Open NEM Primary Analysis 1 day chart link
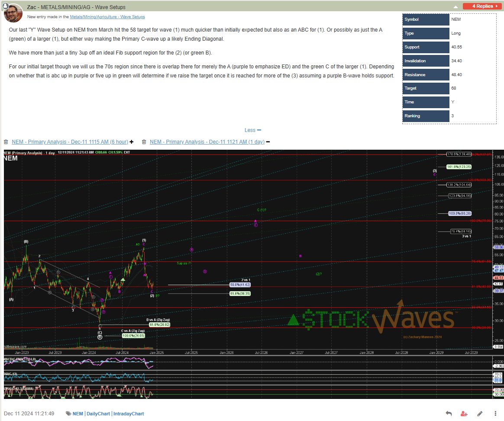The image size is (504, 421). click(207, 142)
